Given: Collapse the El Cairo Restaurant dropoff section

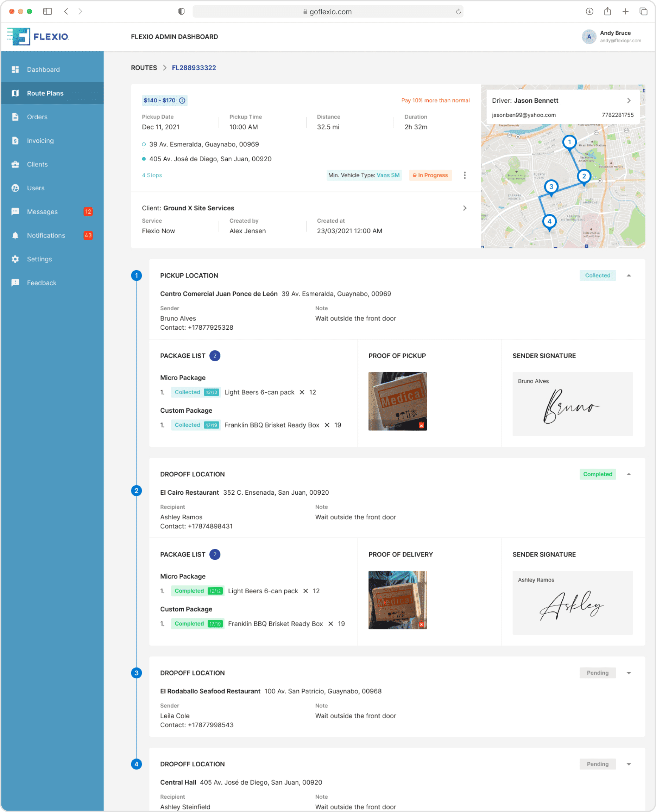Looking at the screenshot, I should (x=629, y=474).
